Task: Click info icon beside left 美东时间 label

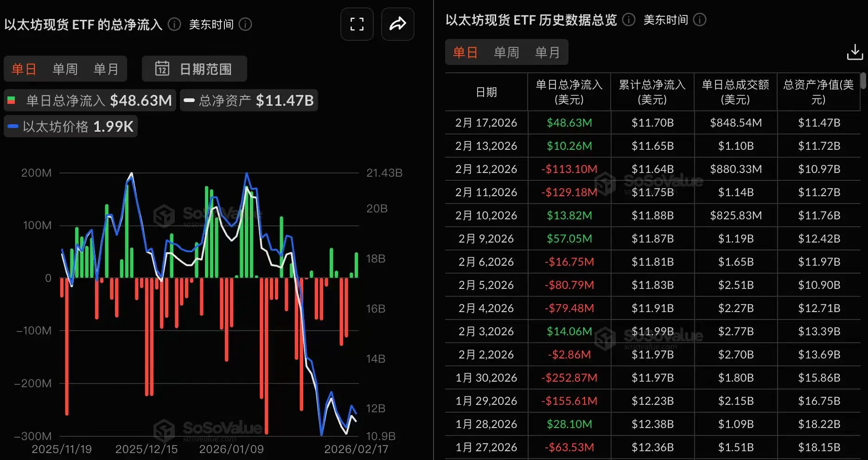Action: click(245, 24)
